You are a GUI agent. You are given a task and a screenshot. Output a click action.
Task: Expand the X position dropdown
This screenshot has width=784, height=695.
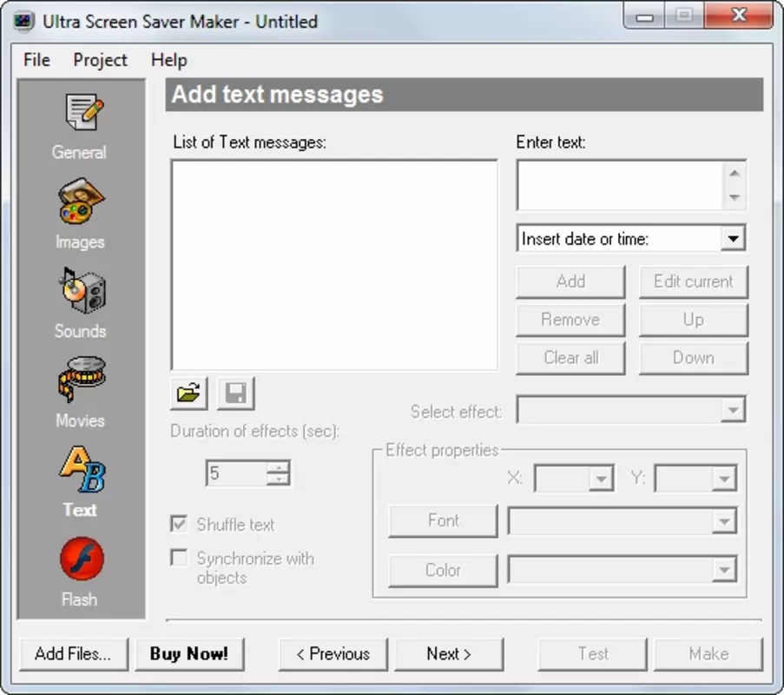601,479
